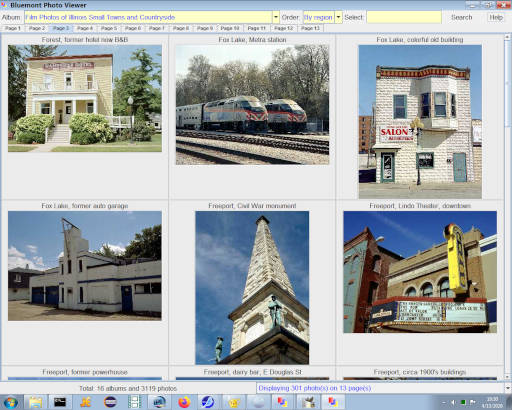This screenshot has height=410, width=512.
Task: Open the status bar dropdown arrow
Action: point(508,388)
